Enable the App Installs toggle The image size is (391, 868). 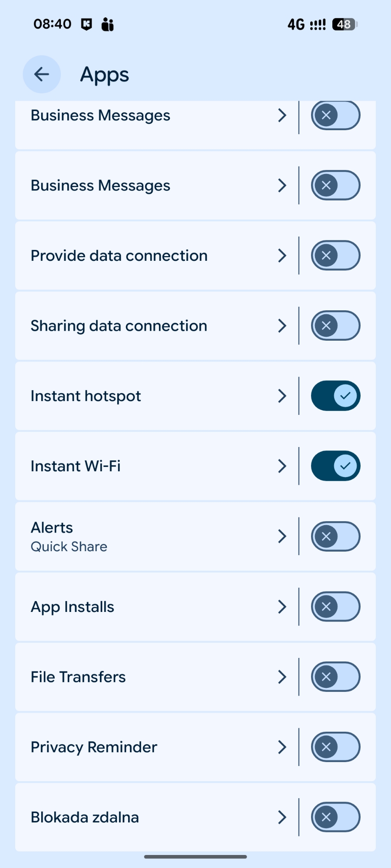pyautogui.click(x=335, y=607)
